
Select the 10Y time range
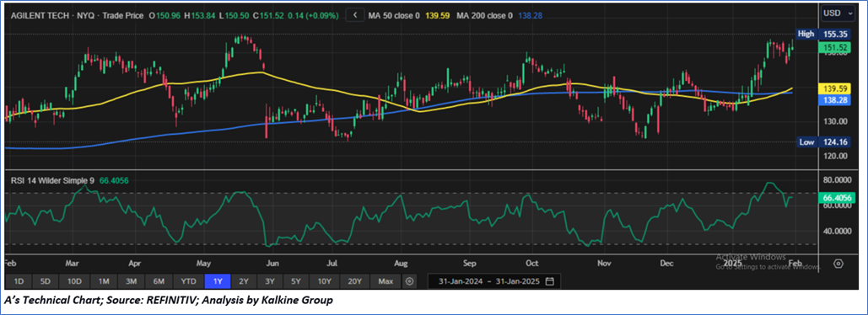coord(325,281)
